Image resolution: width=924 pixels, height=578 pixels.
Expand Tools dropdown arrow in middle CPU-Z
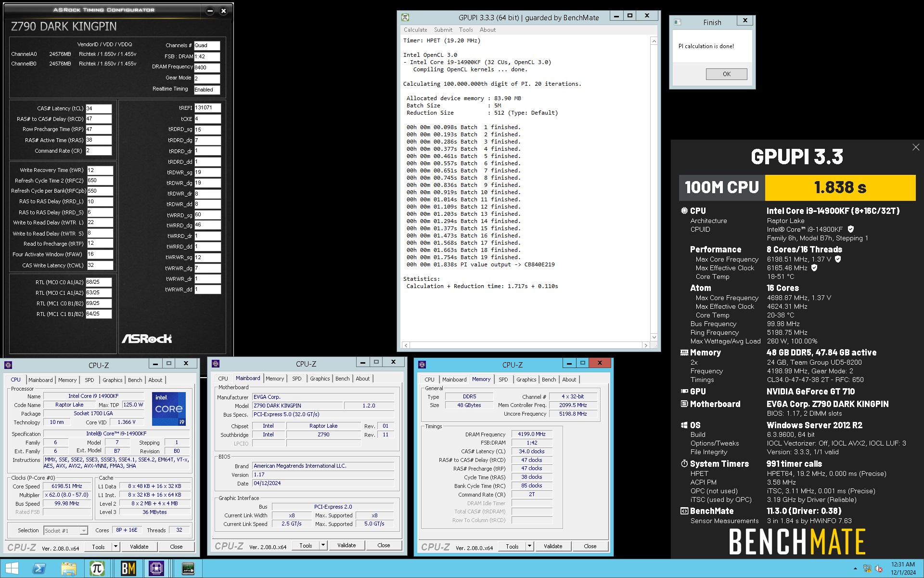tap(323, 546)
